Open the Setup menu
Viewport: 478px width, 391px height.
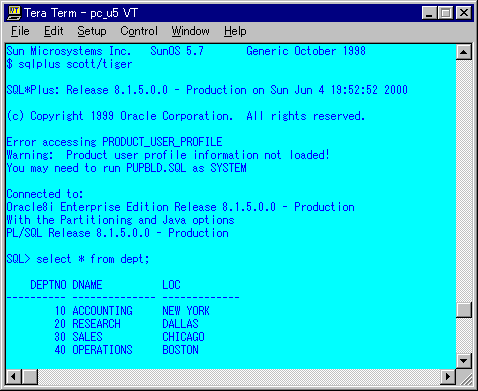coord(92,31)
